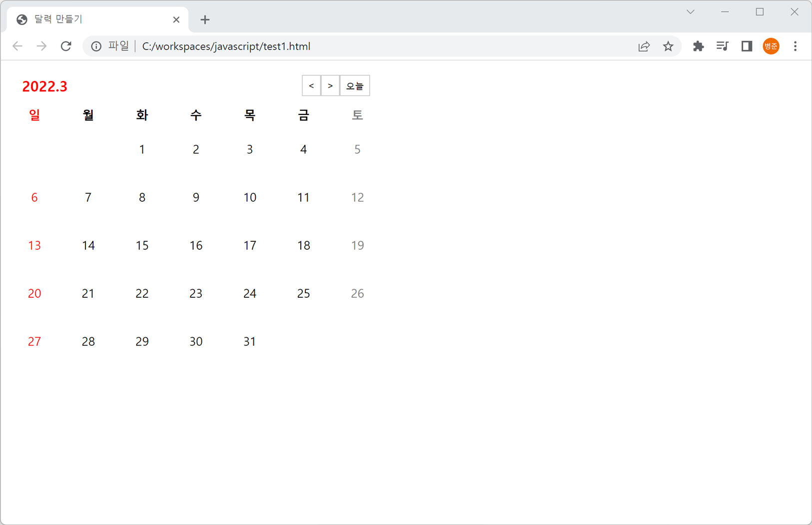Select date 4 in calendar

coord(303,149)
